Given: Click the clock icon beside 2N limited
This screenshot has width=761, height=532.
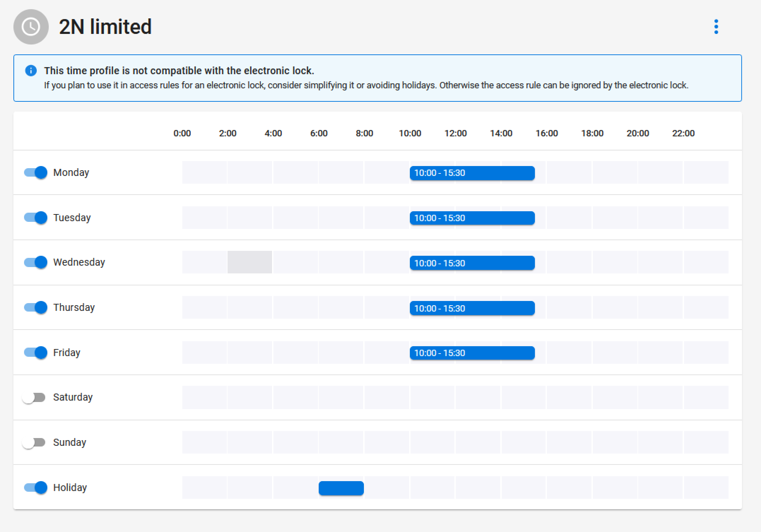Looking at the screenshot, I should pyautogui.click(x=31, y=27).
